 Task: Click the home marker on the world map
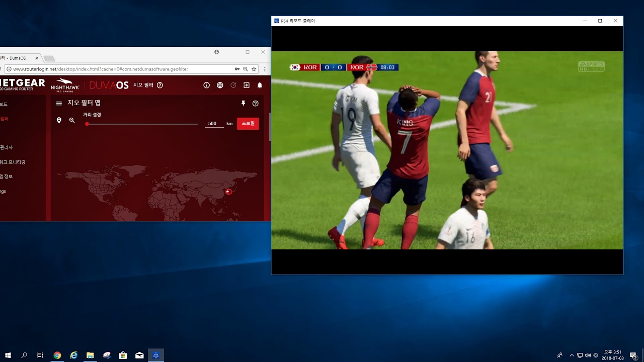click(x=229, y=192)
